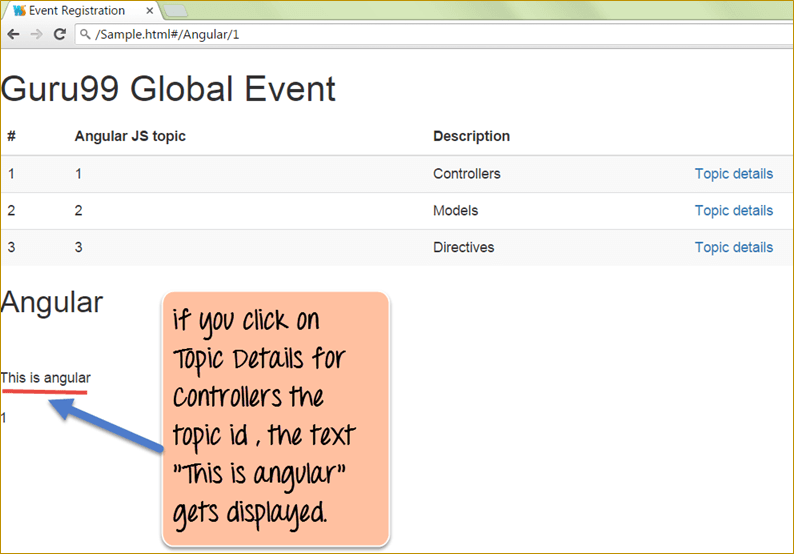This screenshot has width=794, height=554.
Task: Click the Controllers cell in the table
Action: pos(466,174)
